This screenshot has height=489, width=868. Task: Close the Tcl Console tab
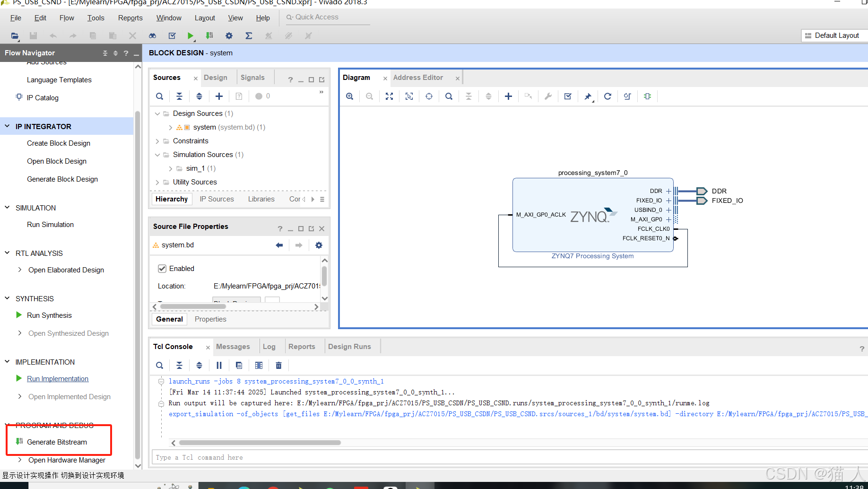pyautogui.click(x=208, y=348)
